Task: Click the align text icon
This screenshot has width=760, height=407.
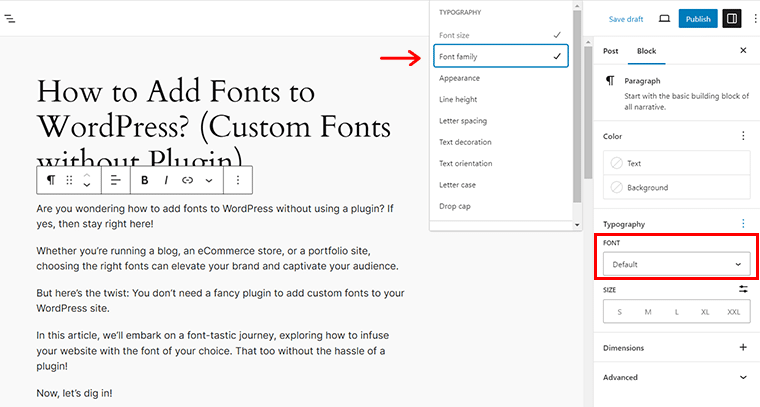Action: (115, 180)
